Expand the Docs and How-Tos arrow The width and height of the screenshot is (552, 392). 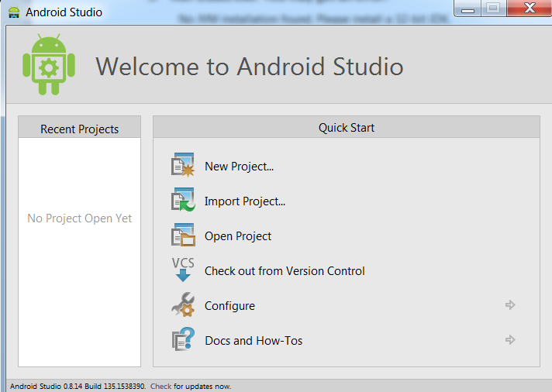[510, 340]
